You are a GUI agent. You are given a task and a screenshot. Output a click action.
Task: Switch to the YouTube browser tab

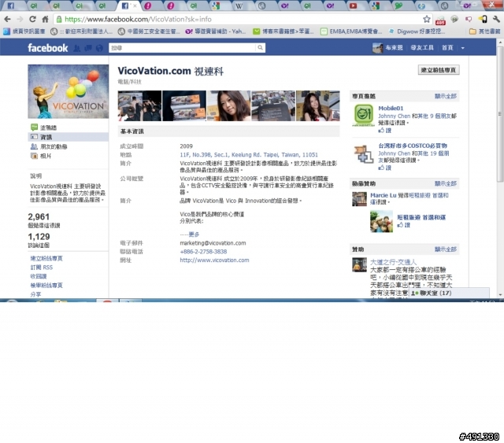[353, 6]
